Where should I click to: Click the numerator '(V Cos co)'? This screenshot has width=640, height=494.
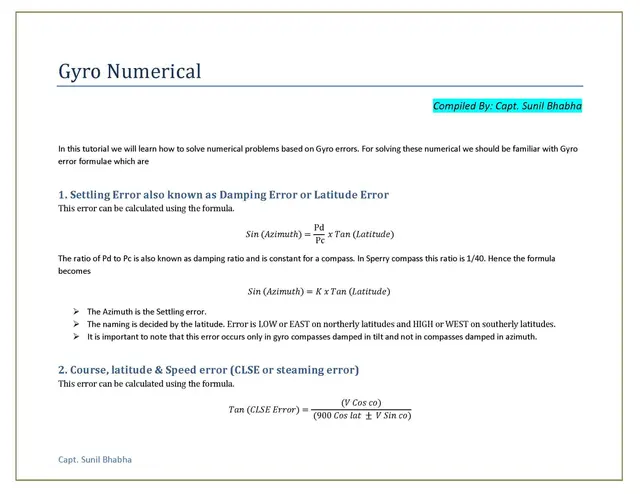361,403
